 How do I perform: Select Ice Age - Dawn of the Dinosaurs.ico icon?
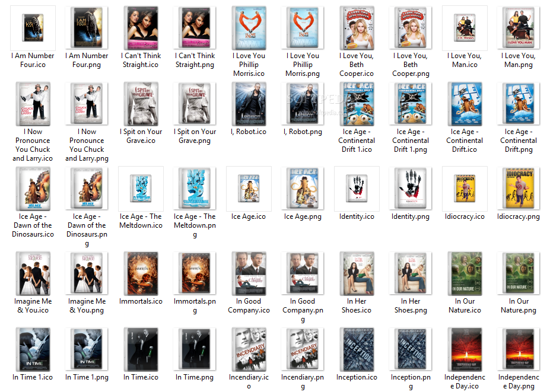[x=33, y=189]
